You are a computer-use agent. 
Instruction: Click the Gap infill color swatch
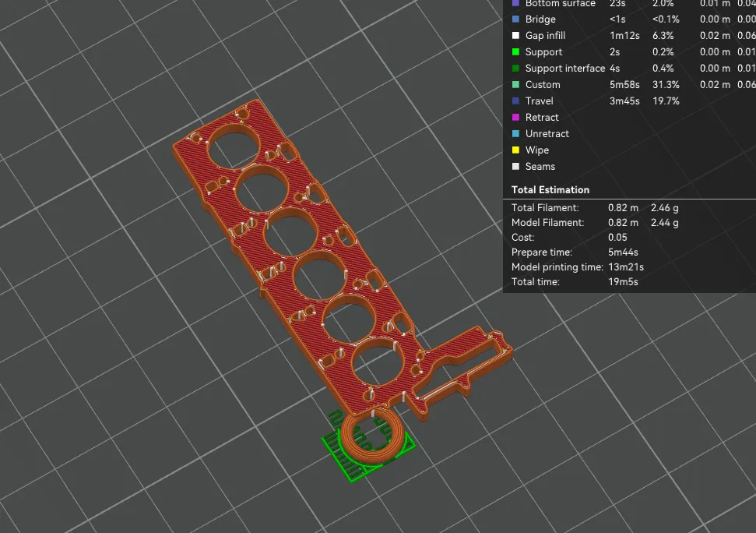pyautogui.click(x=515, y=36)
